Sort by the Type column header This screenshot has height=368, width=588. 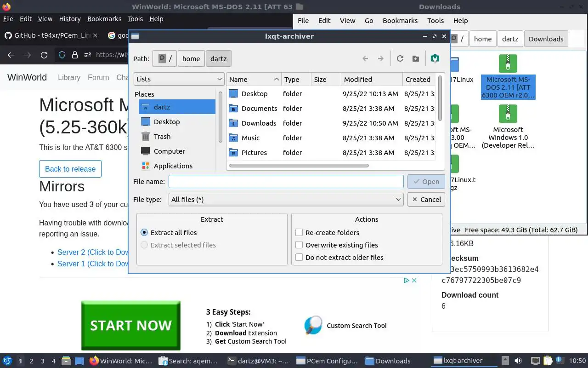tap(296, 79)
